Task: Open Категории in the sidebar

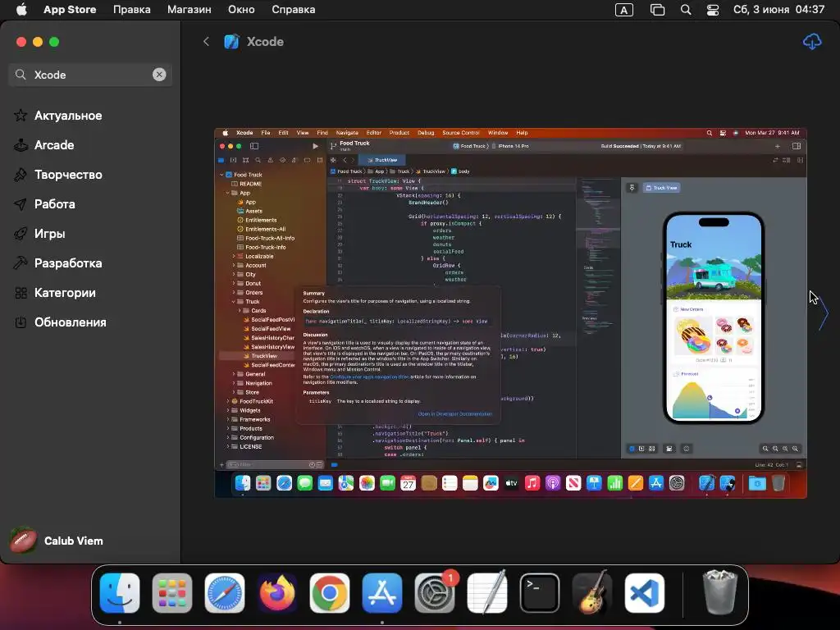Action: click(65, 293)
